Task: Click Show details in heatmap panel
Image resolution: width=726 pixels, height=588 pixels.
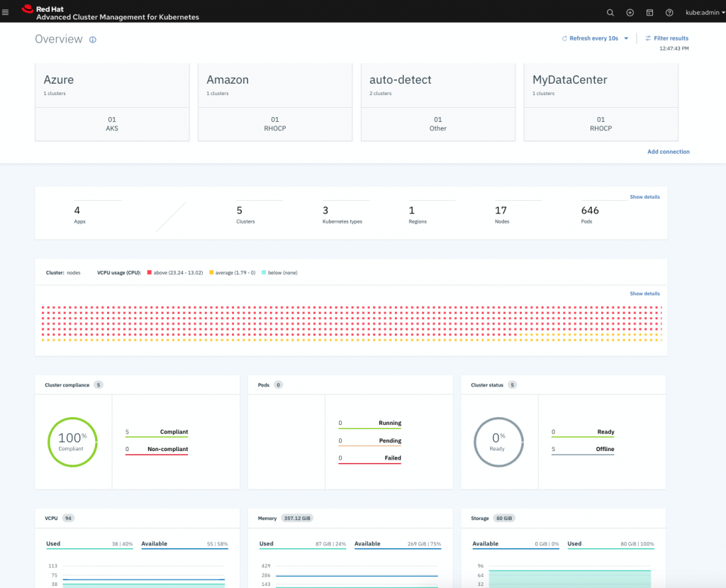Action: pos(644,294)
